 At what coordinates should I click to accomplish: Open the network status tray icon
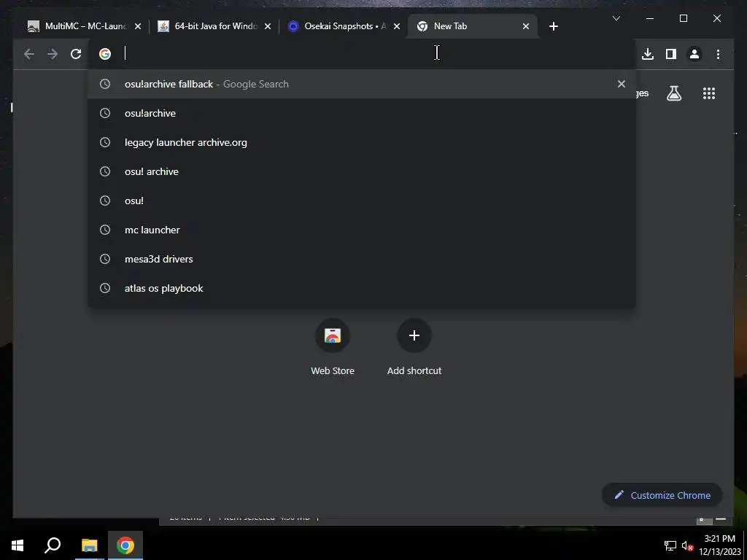670,545
